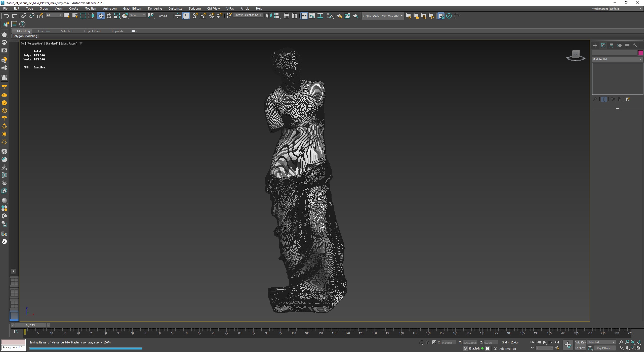Select the Pan View hand tool
The width and height of the screenshot is (644, 352).
tap(627, 348)
